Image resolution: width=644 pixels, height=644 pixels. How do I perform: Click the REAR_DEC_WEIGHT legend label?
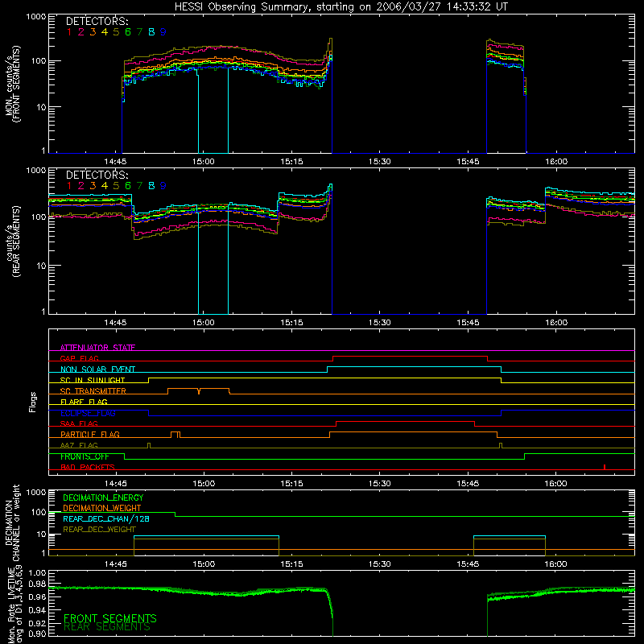99,530
